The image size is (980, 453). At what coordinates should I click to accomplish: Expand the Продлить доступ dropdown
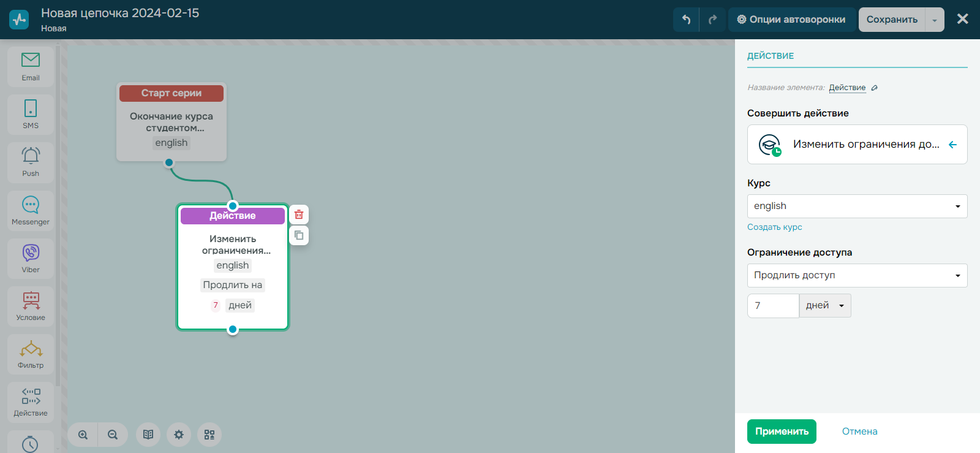(x=857, y=275)
